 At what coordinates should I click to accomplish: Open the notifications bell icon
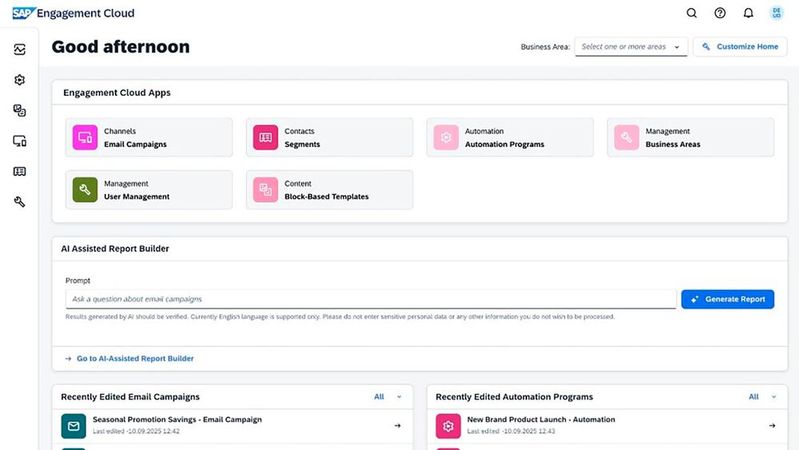pyautogui.click(x=748, y=13)
